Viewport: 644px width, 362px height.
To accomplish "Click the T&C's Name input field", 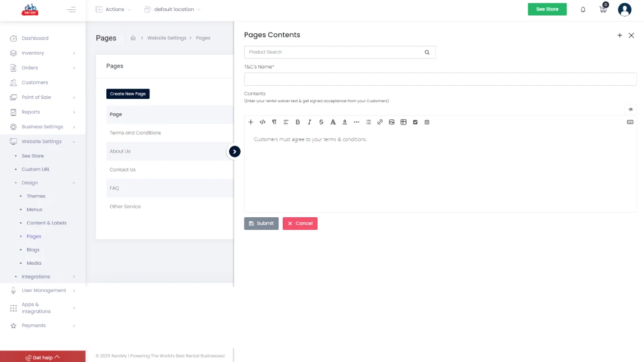I will tap(440, 79).
